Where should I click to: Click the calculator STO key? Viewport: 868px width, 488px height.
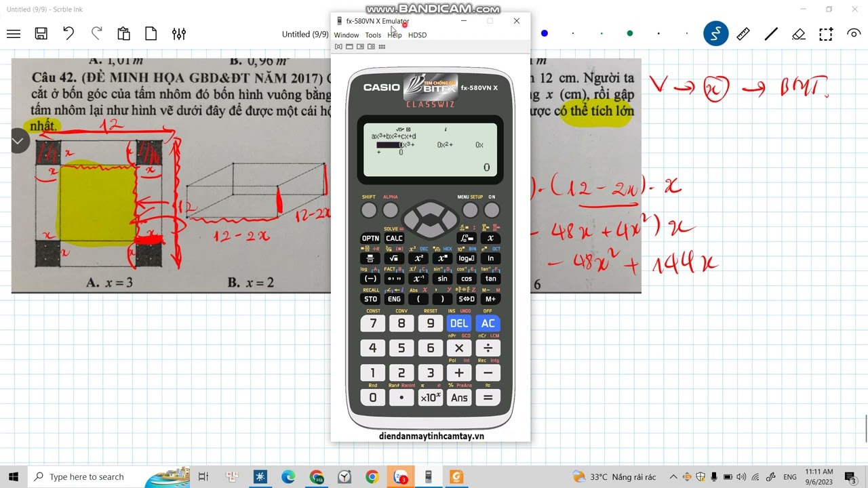coord(370,299)
